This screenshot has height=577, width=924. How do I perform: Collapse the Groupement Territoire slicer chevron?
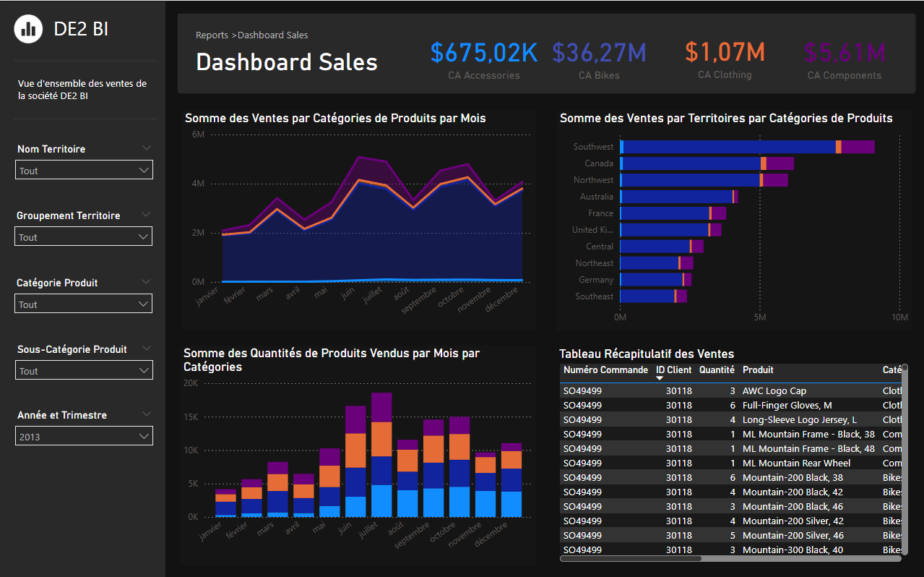click(147, 215)
